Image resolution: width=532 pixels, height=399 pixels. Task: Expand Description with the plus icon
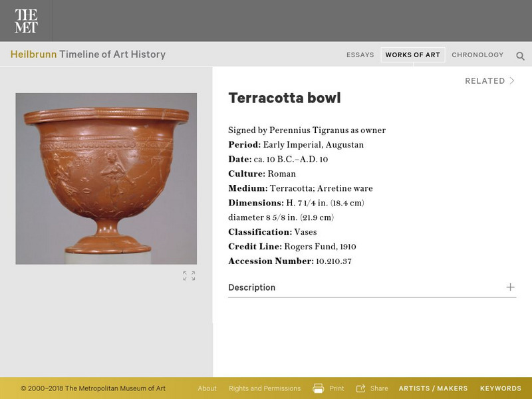[x=510, y=287]
